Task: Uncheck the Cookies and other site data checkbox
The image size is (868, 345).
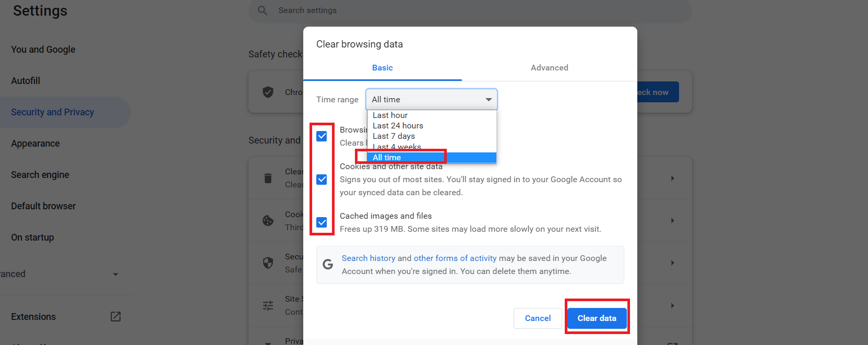Action: pyautogui.click(x=322, y=180)
